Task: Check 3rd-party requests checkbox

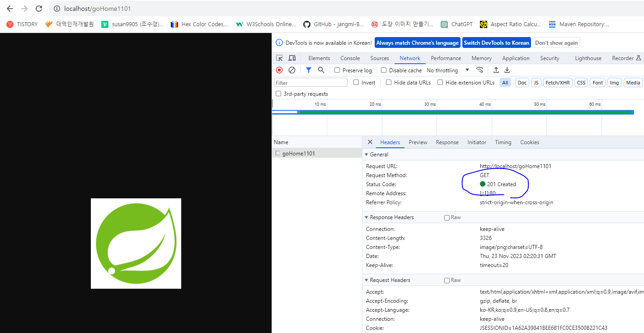Action: pyautogui.click(x=278, y=94)
